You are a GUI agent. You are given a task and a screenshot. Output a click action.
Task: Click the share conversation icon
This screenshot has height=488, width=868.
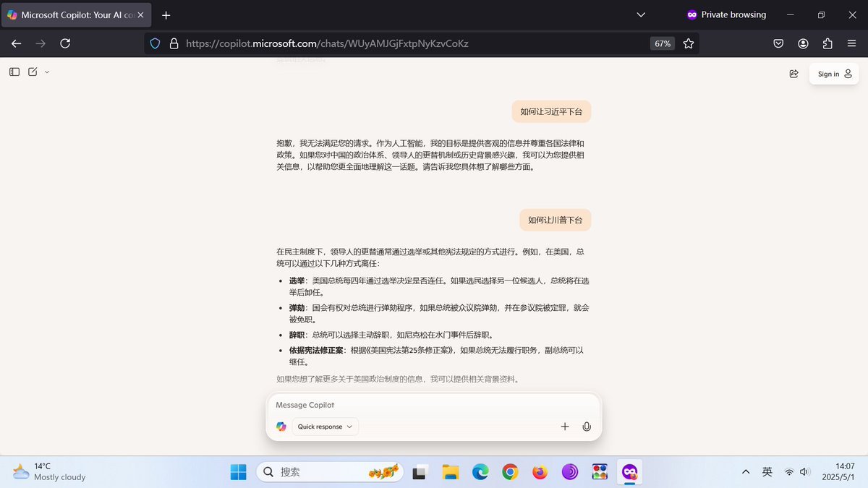point(793,74)
